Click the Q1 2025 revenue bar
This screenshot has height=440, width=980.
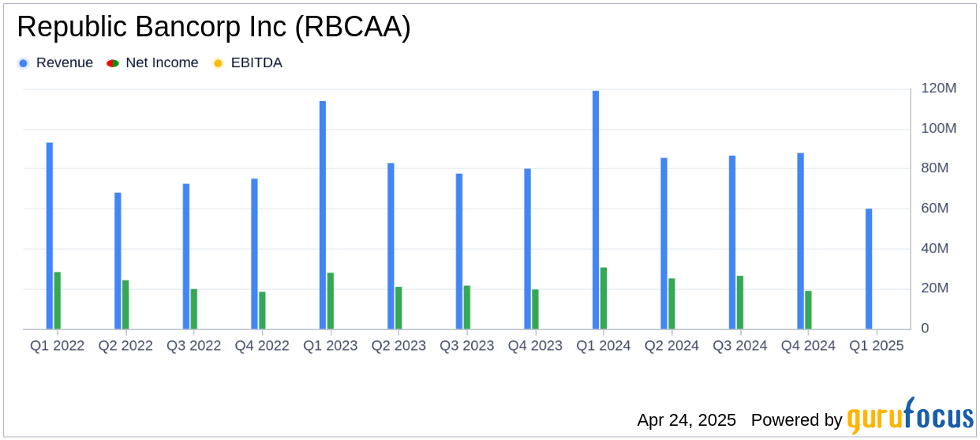point(869,269)
